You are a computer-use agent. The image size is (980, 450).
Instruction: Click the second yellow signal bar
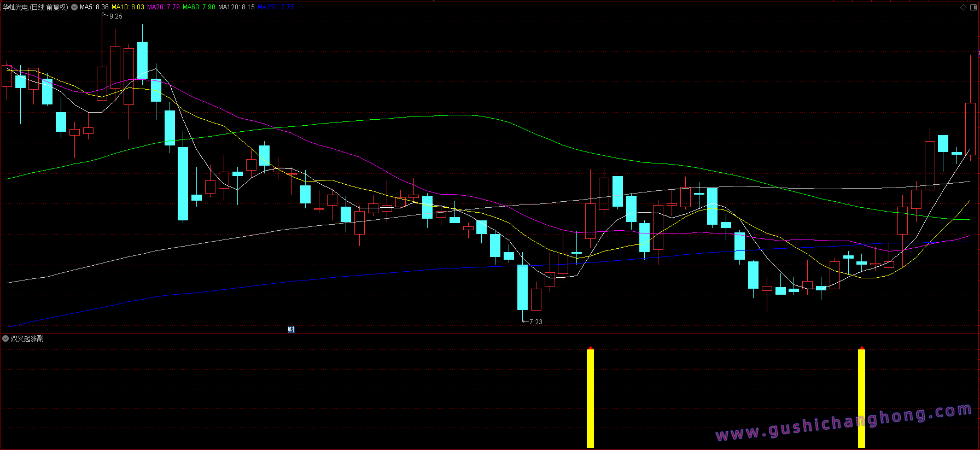(861, 398)
